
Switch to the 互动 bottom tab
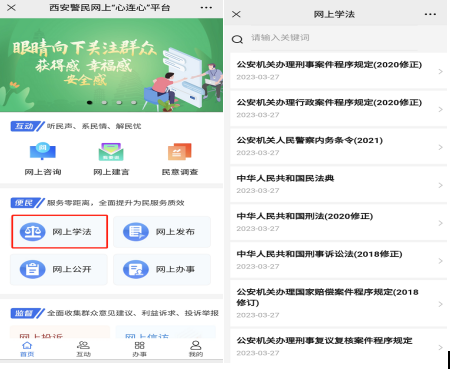coord(83,349)
